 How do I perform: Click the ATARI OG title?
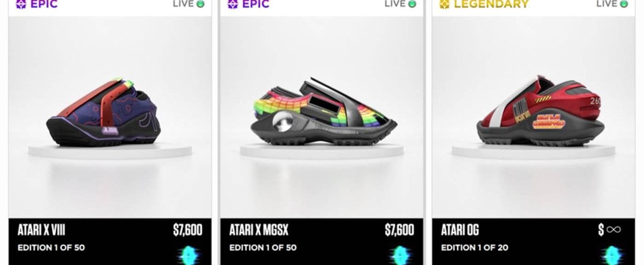click(460, 230)
